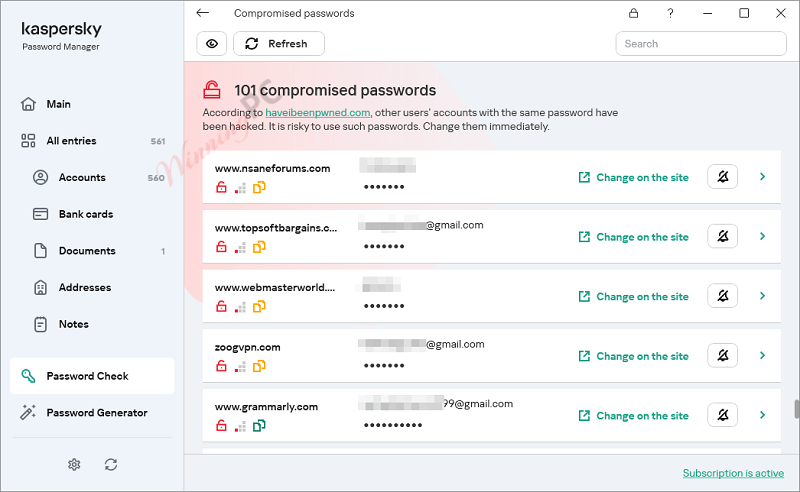Click duplicate password icon under nsaneforums
The height and width of the screenshot is (492, 800).
pos(259,187)
